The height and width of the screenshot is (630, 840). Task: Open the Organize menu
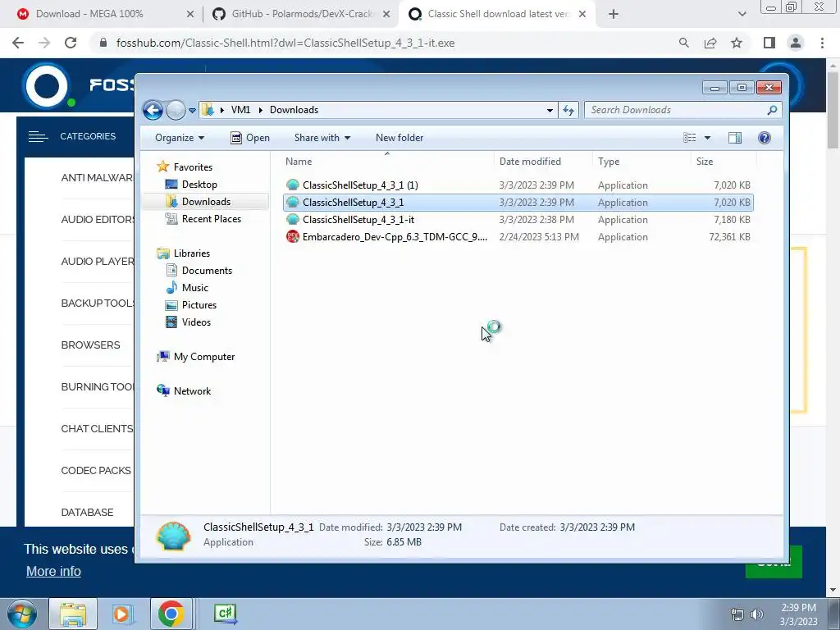[180, 138]
